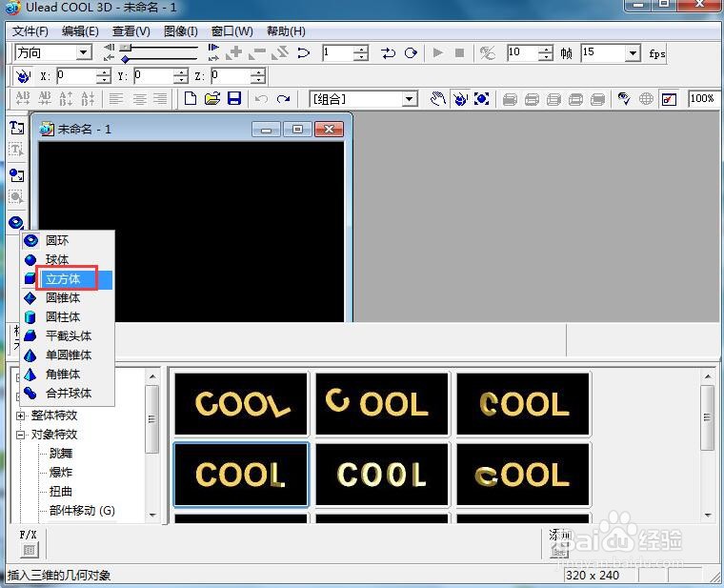
Task: Add a key frame with plus icon
Action: click(x=234, y=52)
